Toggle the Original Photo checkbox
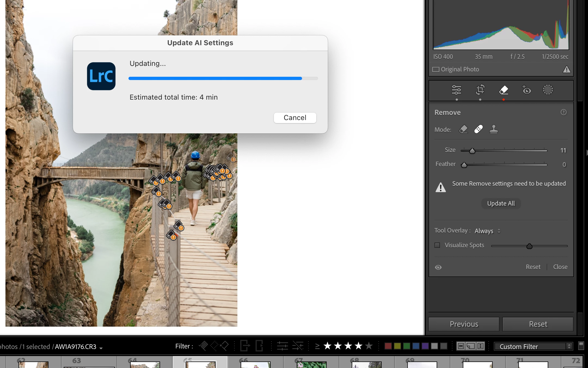This screenshot has height=368, width=588. coord(436,69)
